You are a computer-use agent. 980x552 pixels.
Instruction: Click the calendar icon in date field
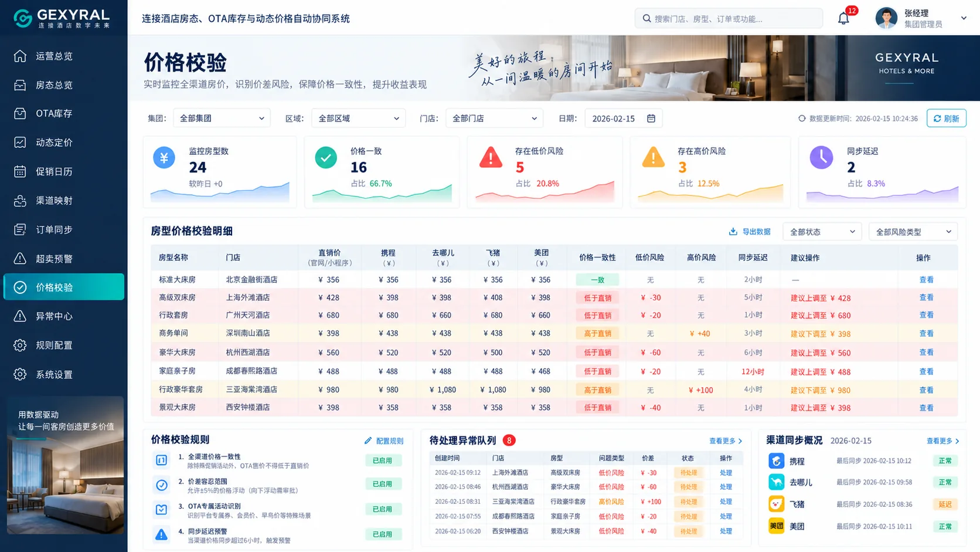tap(651, 118)
